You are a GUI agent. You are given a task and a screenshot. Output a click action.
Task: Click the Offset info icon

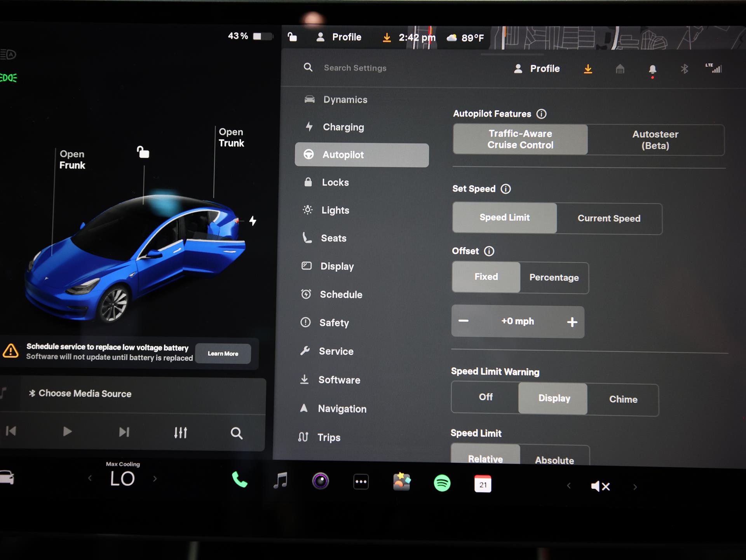[489, 251]
